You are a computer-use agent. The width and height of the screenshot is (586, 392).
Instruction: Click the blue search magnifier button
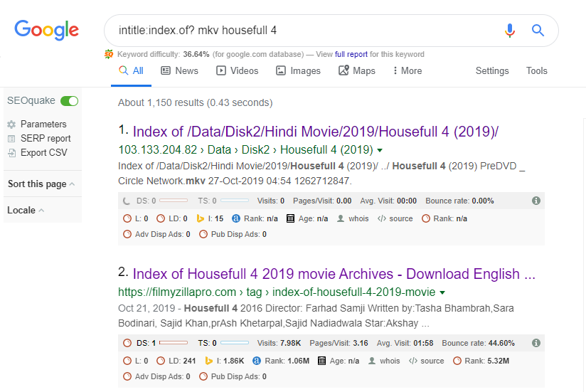point(538,31)
